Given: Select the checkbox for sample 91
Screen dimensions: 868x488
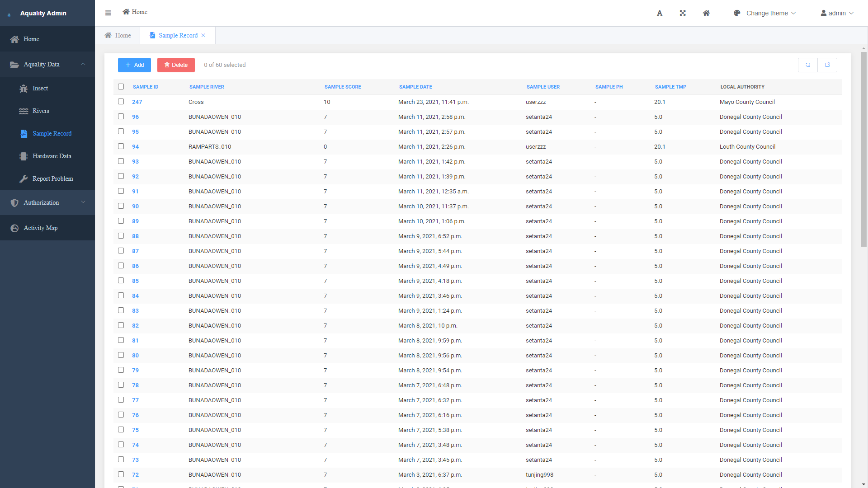Looking at the screenshot, I should [x=121, y=191].
